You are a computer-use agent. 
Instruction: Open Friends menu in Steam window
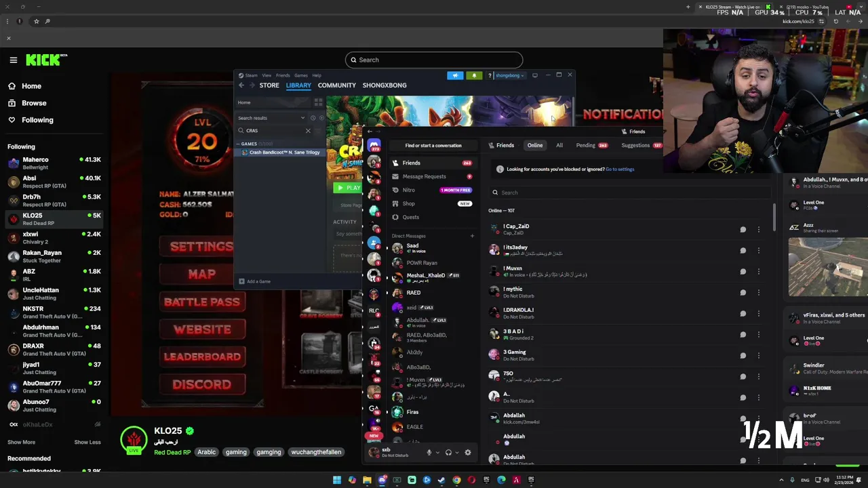tap(283, 75)
